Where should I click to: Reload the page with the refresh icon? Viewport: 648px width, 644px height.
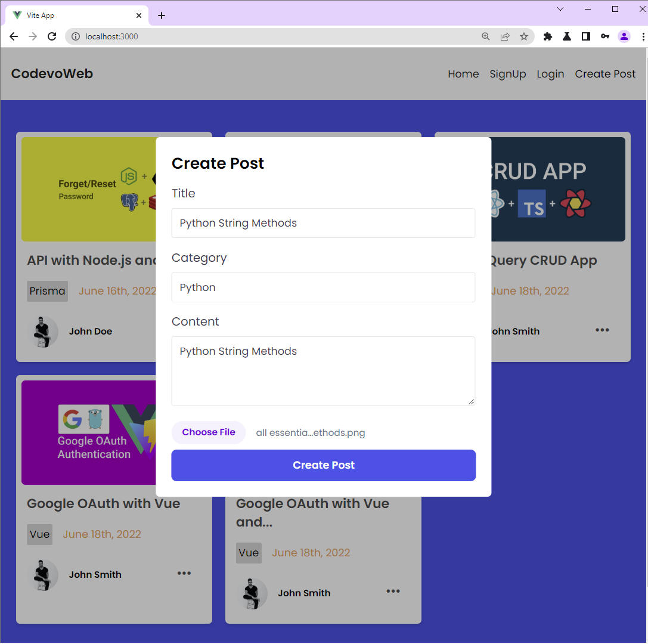[x=52, y=36]
